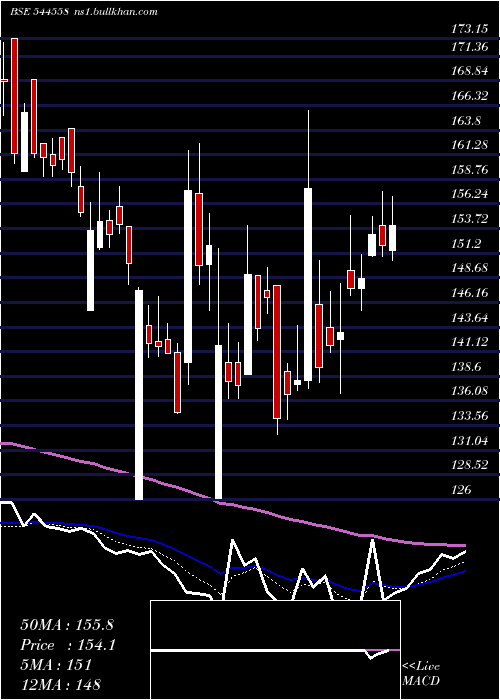Click the 146.16 price level label
500x700 pixels.
coord(469,293)
